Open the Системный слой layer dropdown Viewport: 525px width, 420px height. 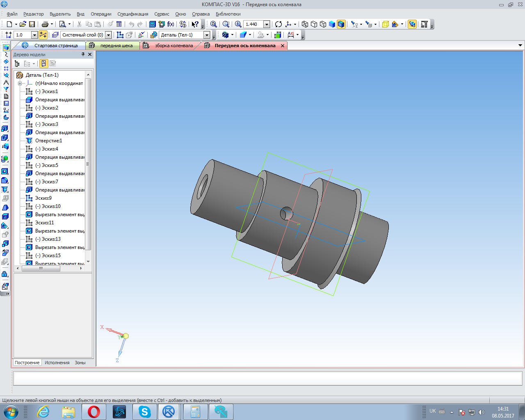tap(108, 35)
